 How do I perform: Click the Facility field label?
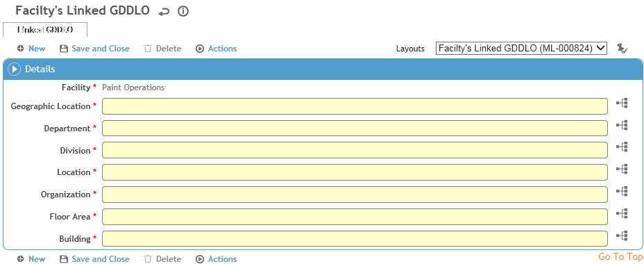[x=76, y=87]
